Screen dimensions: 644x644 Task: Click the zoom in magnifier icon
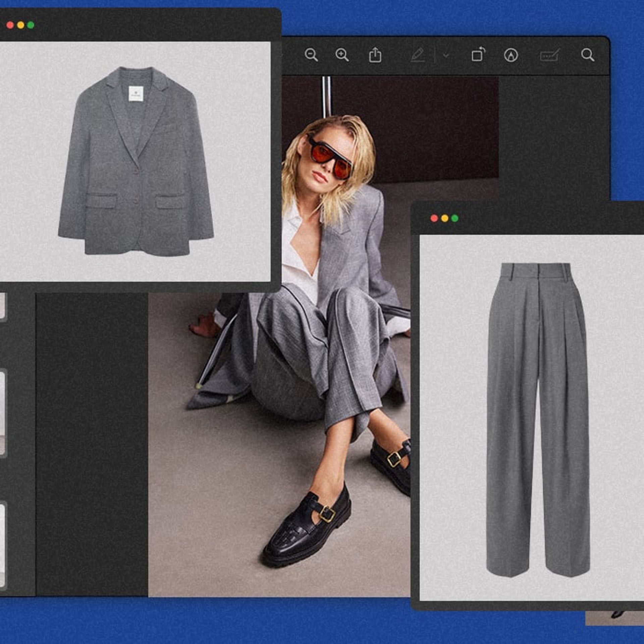click(342, 55)
